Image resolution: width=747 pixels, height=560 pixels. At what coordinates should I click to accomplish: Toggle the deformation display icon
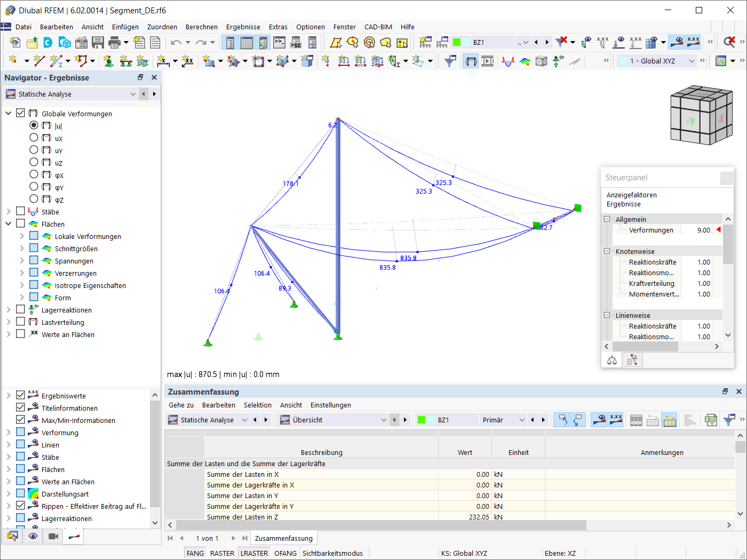[470, 61]
